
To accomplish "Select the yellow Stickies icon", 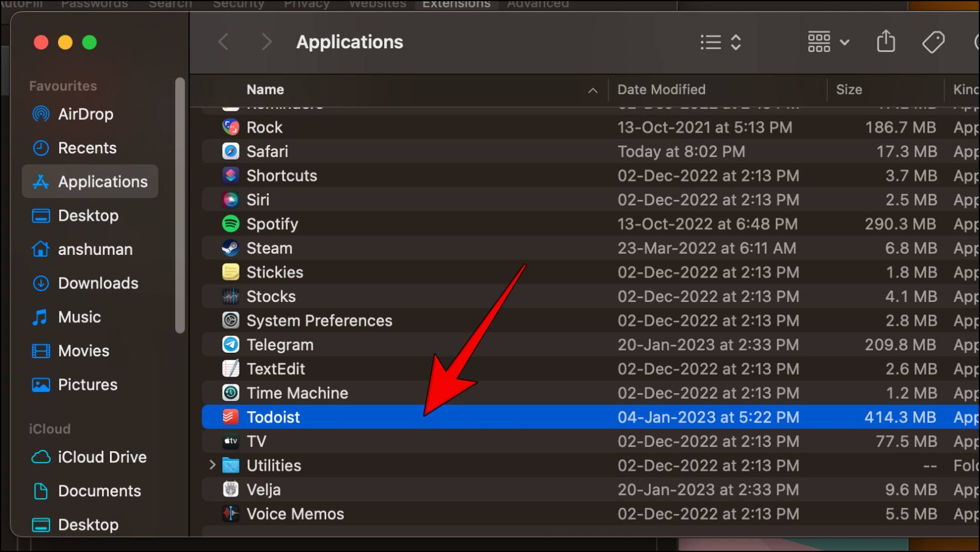I will coord(230,272).
